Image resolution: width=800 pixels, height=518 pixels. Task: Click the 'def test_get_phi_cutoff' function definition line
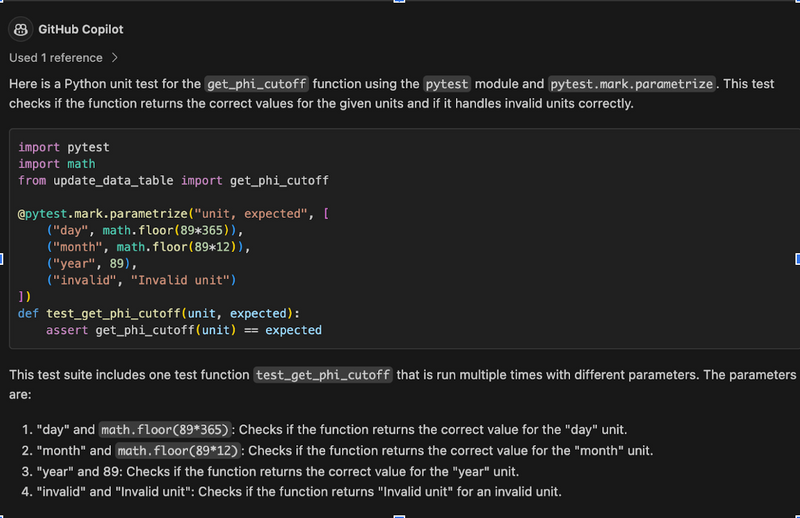click(158, 313)
